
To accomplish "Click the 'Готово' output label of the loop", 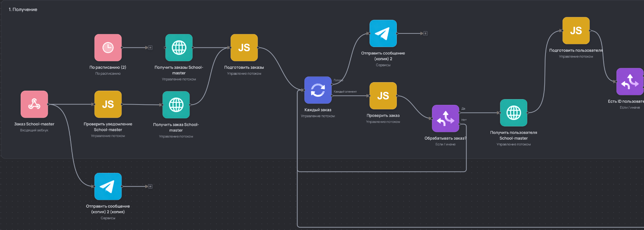I will click(338, 80).
